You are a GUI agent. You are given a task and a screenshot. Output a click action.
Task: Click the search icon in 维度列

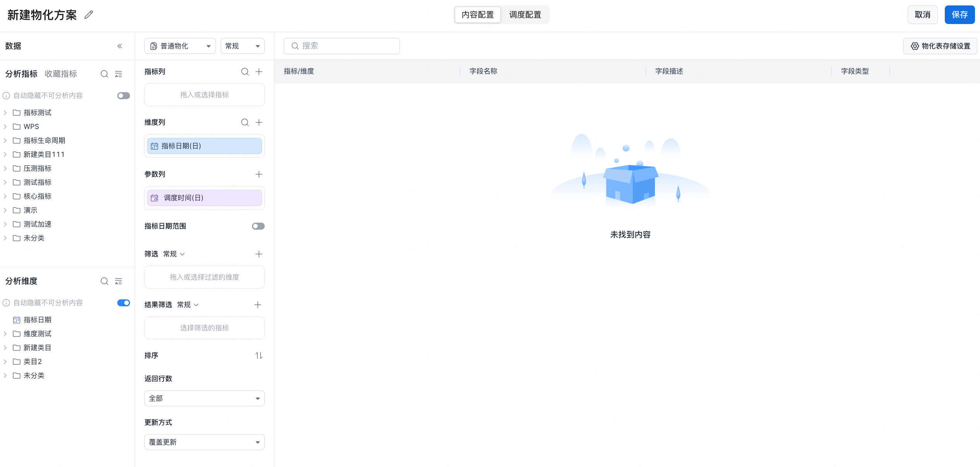[x=245, y=122]
